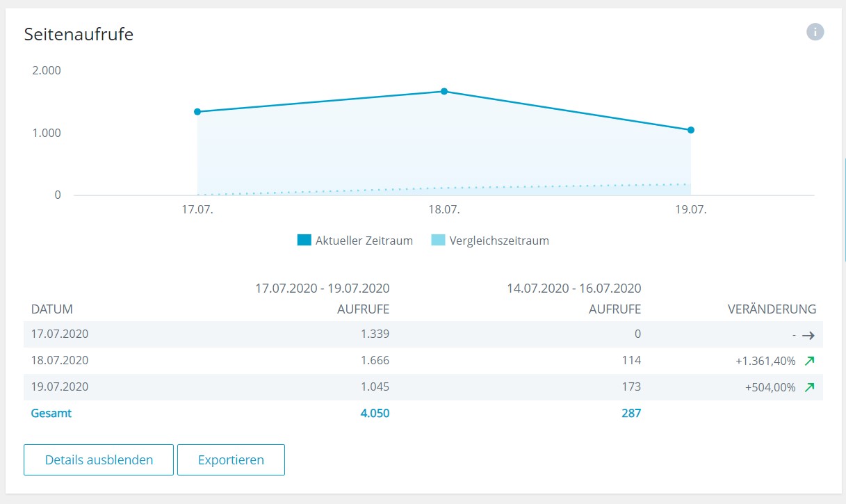Click the green up arrow for 19.07.2020
Image resolution: width=846 pixels, height=504 pixels.
coord(809,387)
